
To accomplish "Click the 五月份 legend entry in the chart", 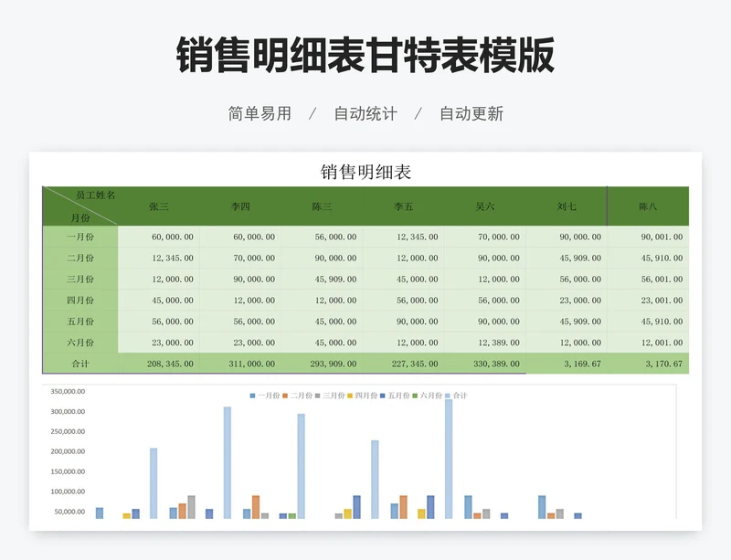I will (x=395, y=396).
